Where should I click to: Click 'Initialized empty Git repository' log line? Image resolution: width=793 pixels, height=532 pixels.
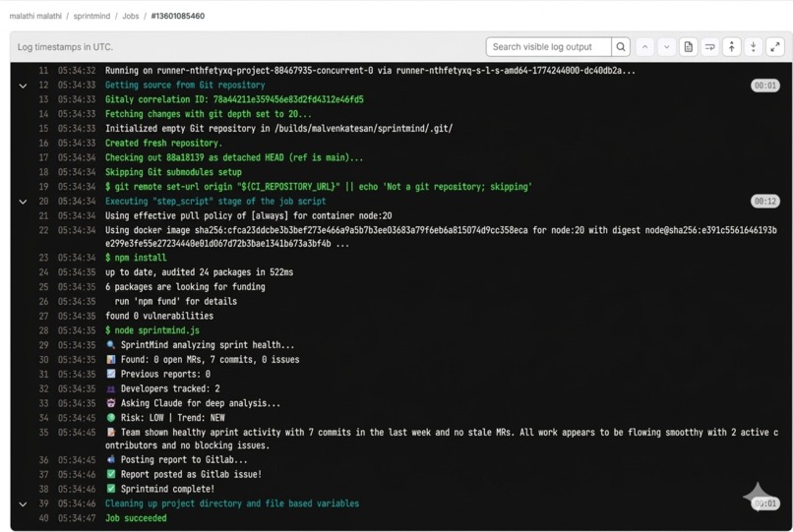(278, 129)
